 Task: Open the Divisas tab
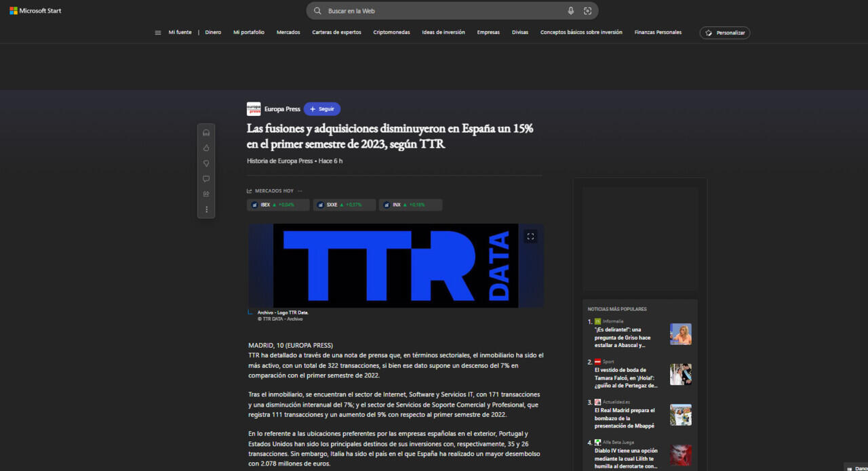click(x=520, y=33)
